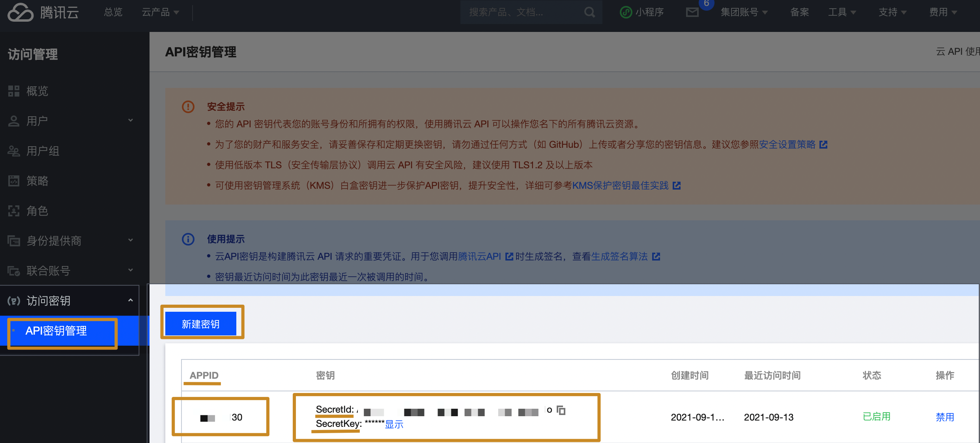Open the 生成签名算法 link
Screen dimensions: 980x443
619,257
